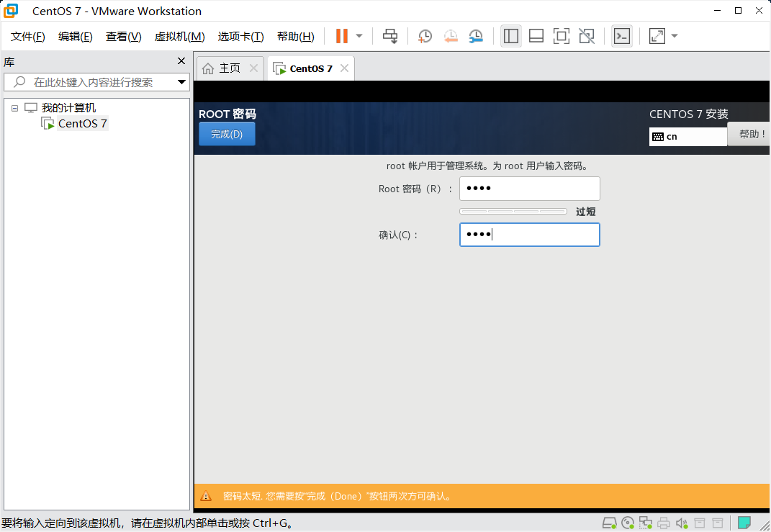This screenshot has width=771, height=532.
Task: Open the 虚拟机(M) menu
Action: [179, 37]
